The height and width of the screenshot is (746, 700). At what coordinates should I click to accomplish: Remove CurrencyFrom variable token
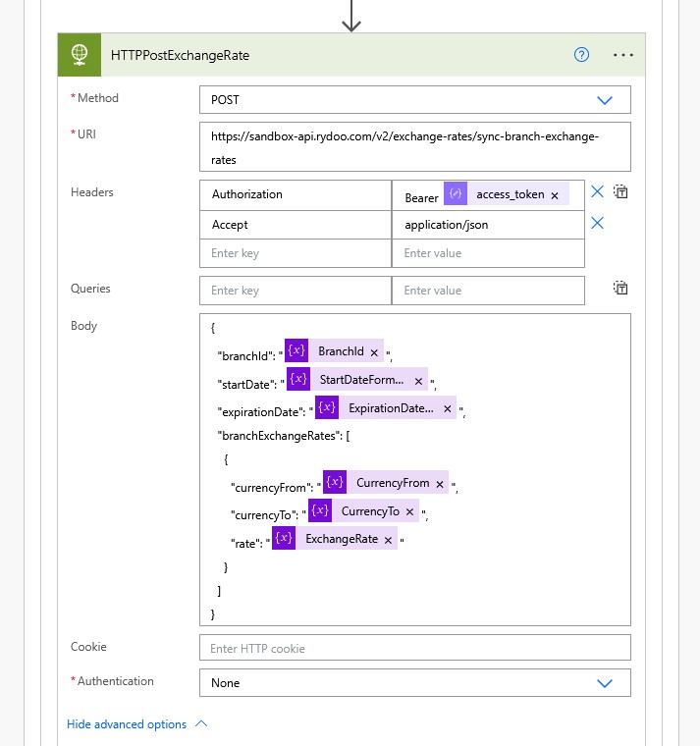(x=440, y=484)
